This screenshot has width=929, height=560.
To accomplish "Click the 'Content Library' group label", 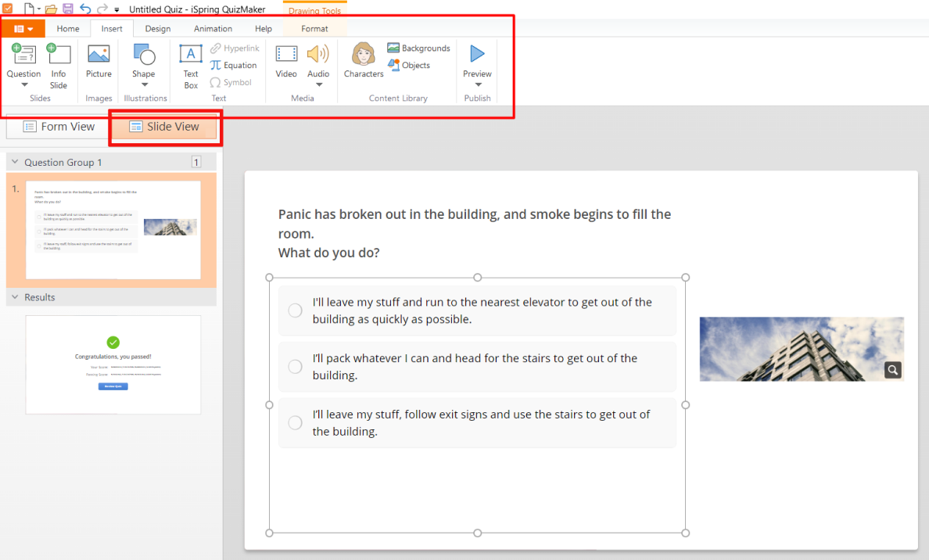I will [x=398, y=99].
